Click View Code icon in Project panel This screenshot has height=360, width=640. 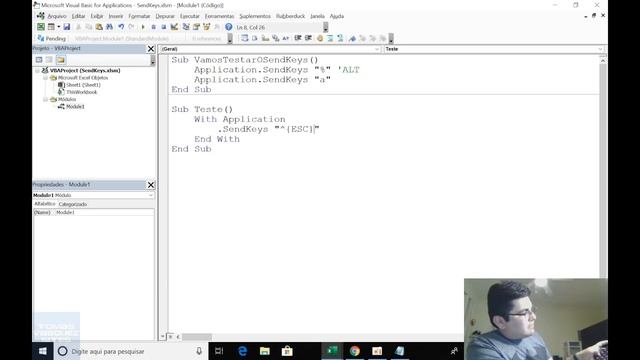39,60
